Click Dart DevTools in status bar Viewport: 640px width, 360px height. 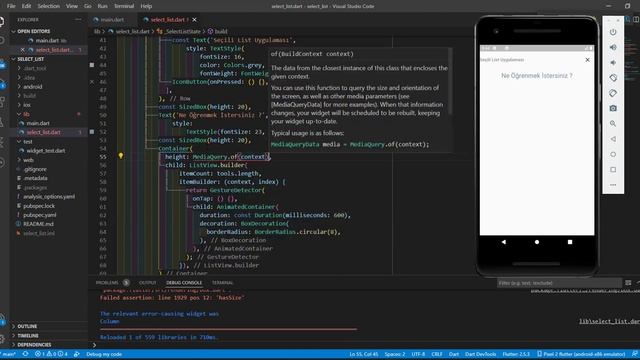point(480,354)
